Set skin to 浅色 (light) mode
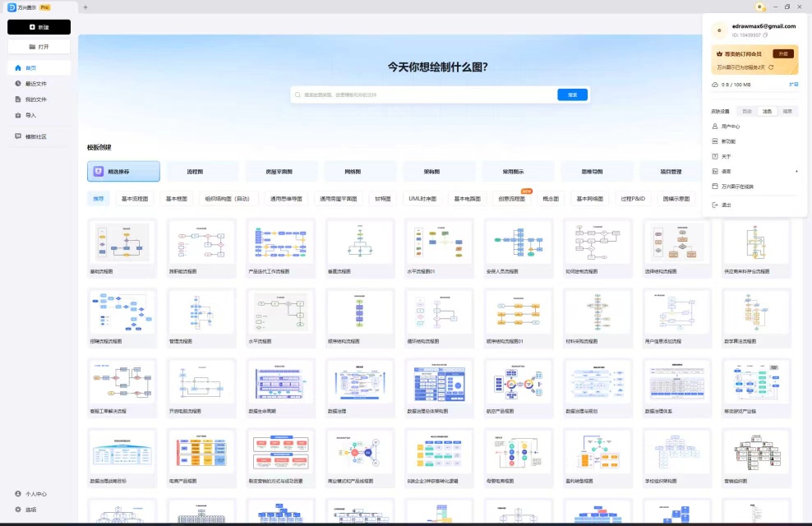 coord(767,111)
